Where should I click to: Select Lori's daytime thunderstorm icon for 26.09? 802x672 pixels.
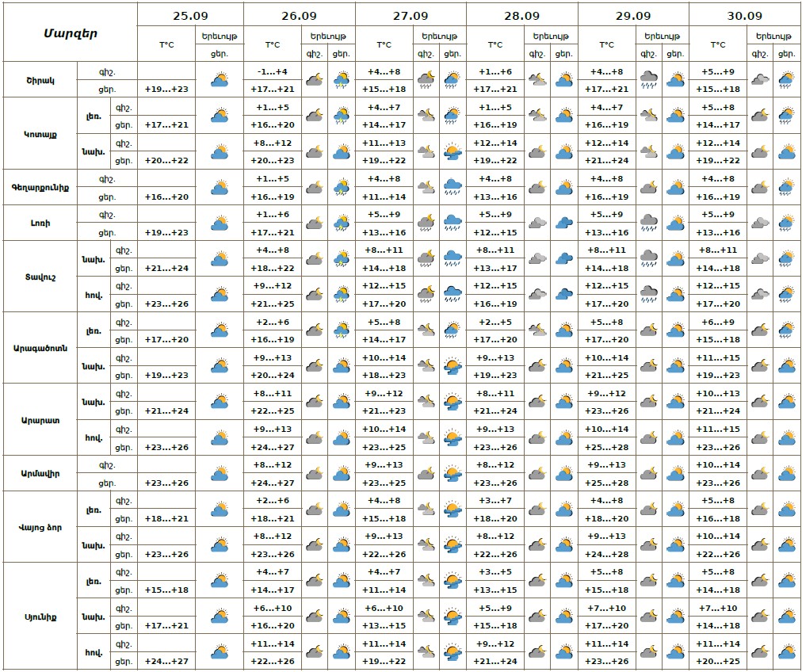point(342,223)
